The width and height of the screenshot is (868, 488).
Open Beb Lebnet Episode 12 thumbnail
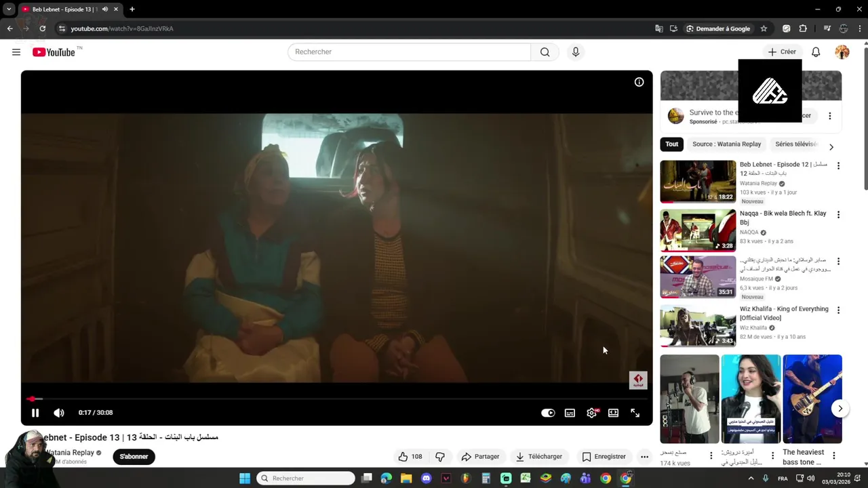coord(698,182)
